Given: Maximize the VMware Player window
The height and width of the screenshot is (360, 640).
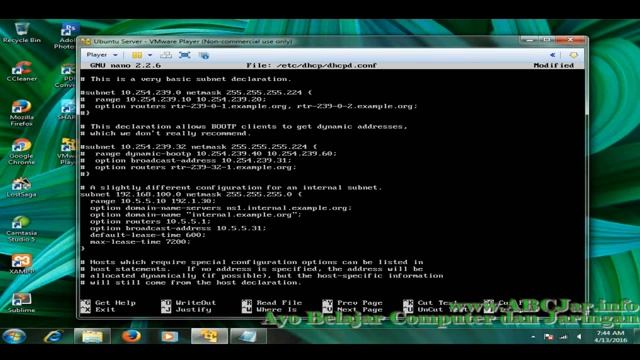Looking at the screenshot, I should tap(547, 40).
